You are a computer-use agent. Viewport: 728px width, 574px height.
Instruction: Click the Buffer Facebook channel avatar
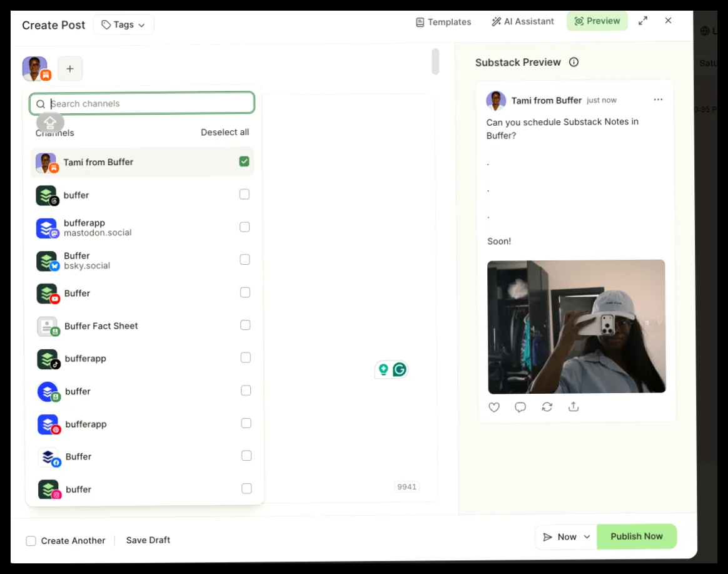click(x=49, y=458)
